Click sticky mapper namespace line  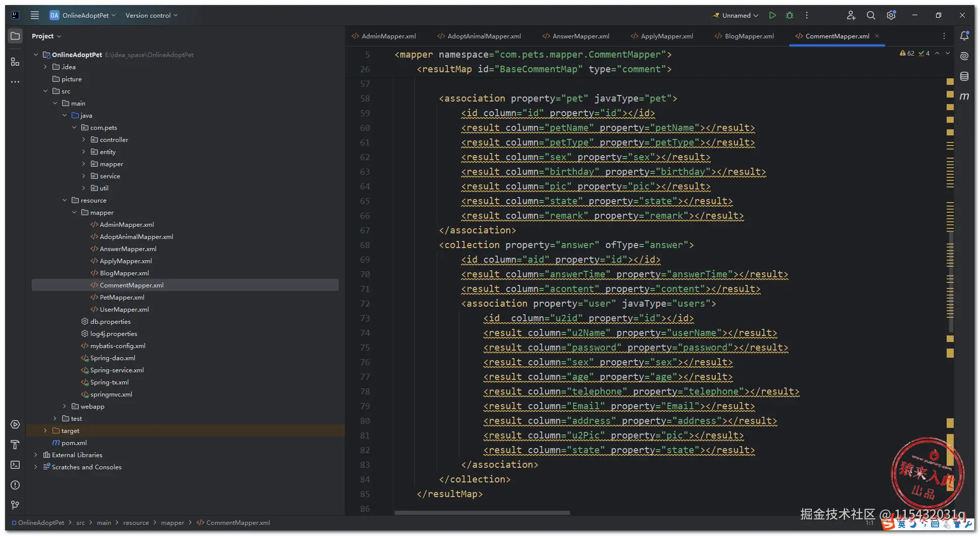tap(533, 55)
